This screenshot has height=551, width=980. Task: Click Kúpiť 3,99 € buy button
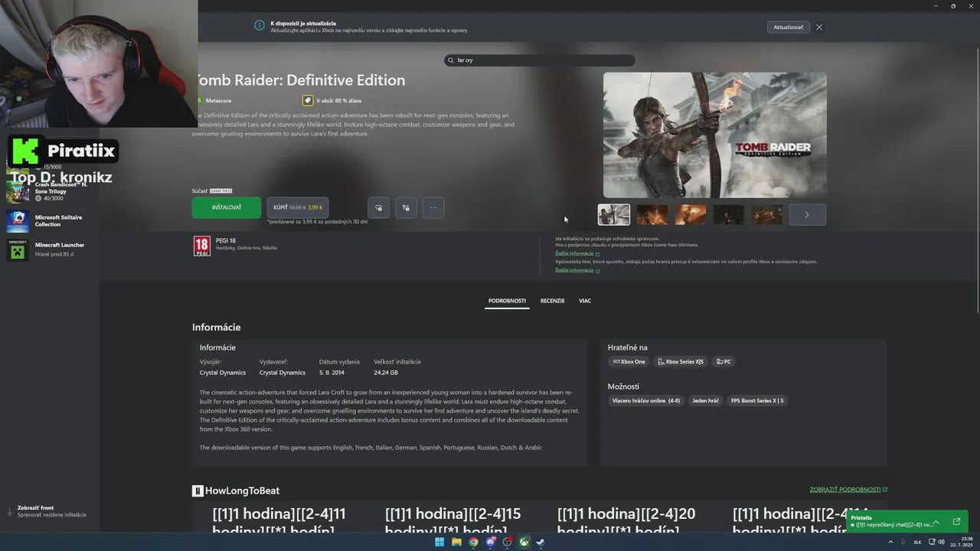point(298,207)
